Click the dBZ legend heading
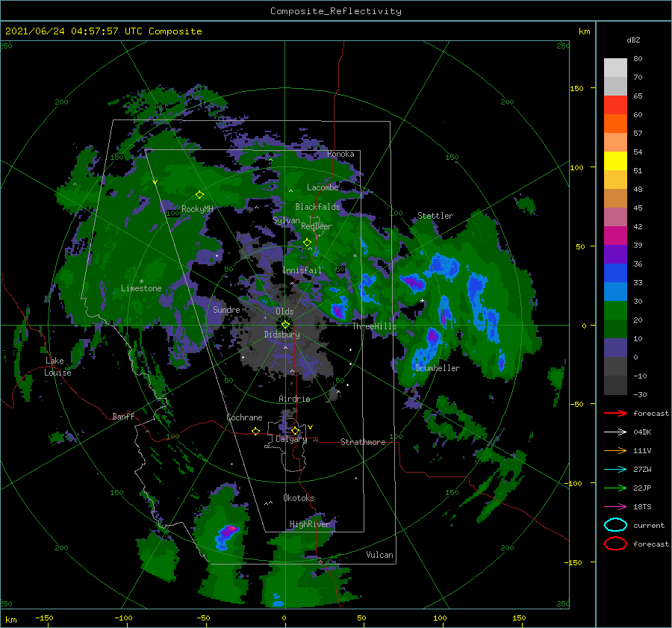Viewport: 672px width, 628px height. pyautogui.click(x=633, y=40)
